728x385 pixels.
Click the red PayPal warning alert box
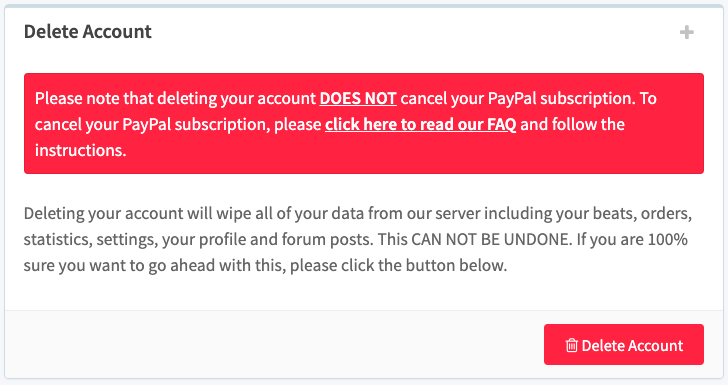[364, 124]
